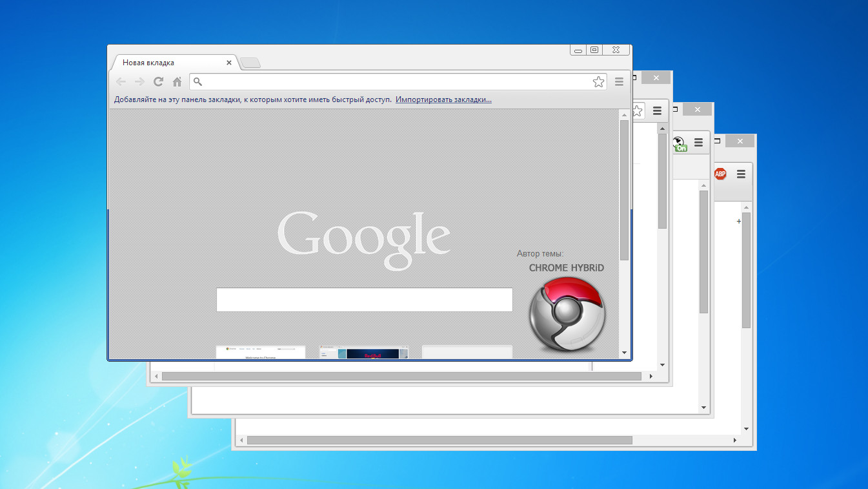Viewport: 868px width, 489px height.
Task: Click the second window's horizontal scrollbar thumb
Action: (401, 376)
